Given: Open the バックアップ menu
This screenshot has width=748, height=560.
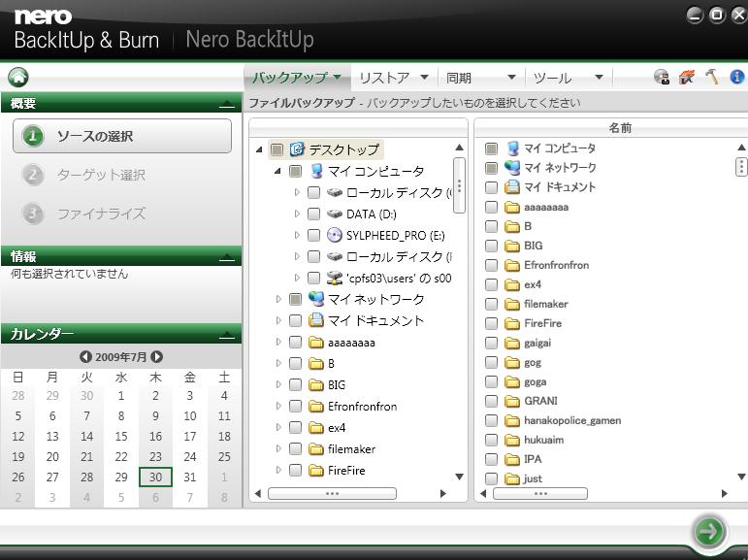Looking at the screenshot, I should tap(297, 78).
